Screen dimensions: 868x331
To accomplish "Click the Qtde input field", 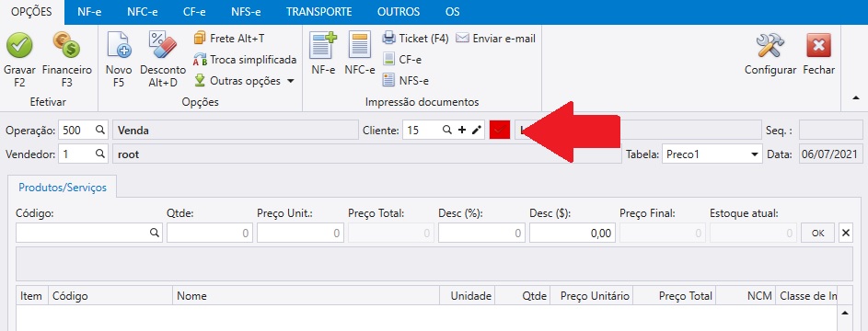I will [210, 234].
